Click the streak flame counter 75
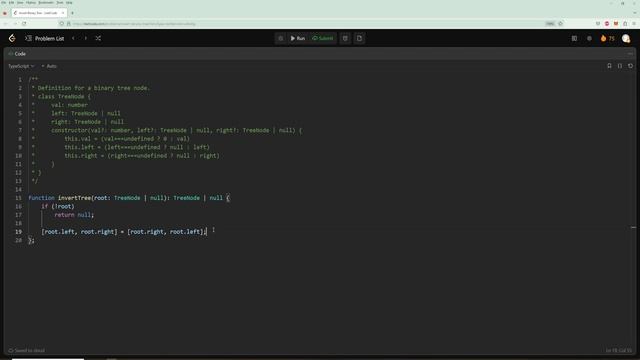The width and height of the screenshot is (640, 360). click(x=607, y=38)
